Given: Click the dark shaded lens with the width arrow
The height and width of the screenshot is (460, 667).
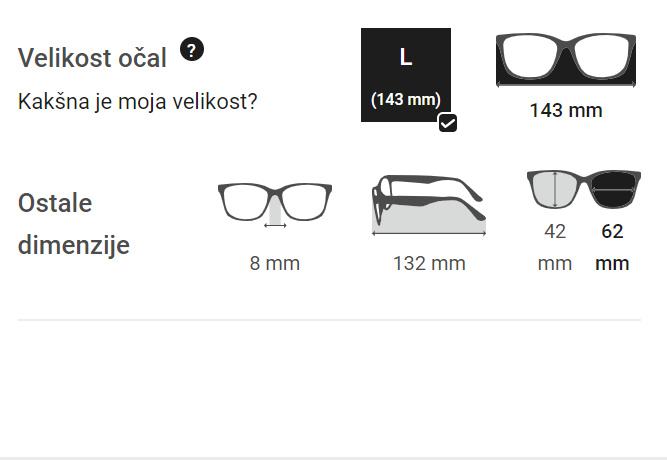Looking at the screenshot, I should pos(613,190).
